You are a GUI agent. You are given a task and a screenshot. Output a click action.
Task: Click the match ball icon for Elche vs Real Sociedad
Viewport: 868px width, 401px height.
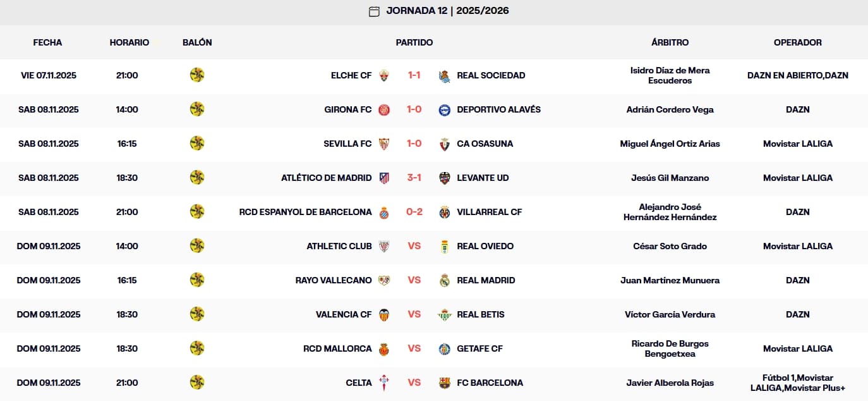[197, 75]
